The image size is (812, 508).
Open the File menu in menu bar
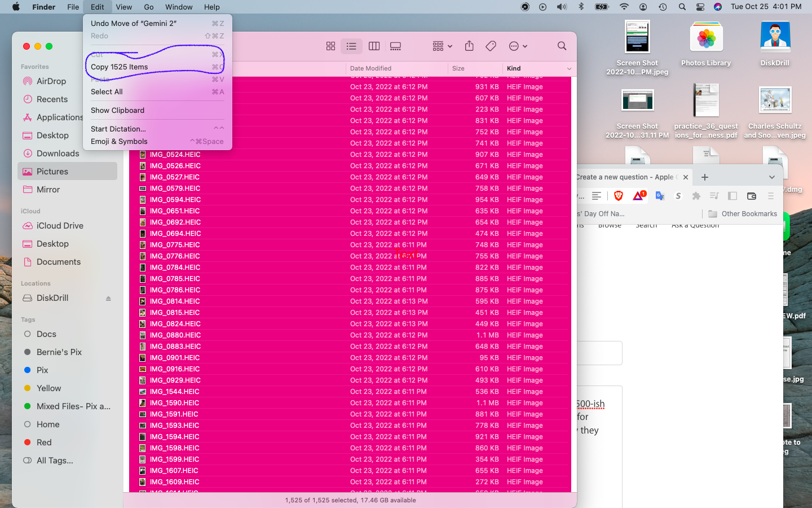(x=73, y=7)
